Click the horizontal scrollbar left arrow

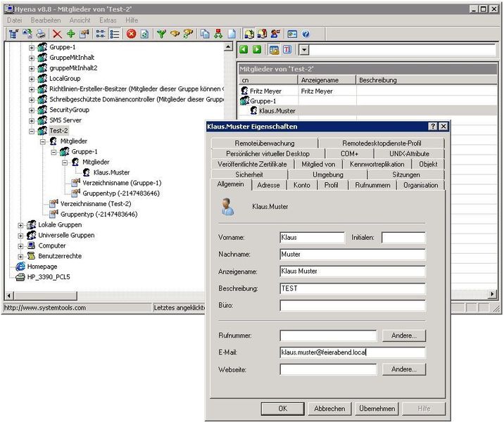click(9, 295)
